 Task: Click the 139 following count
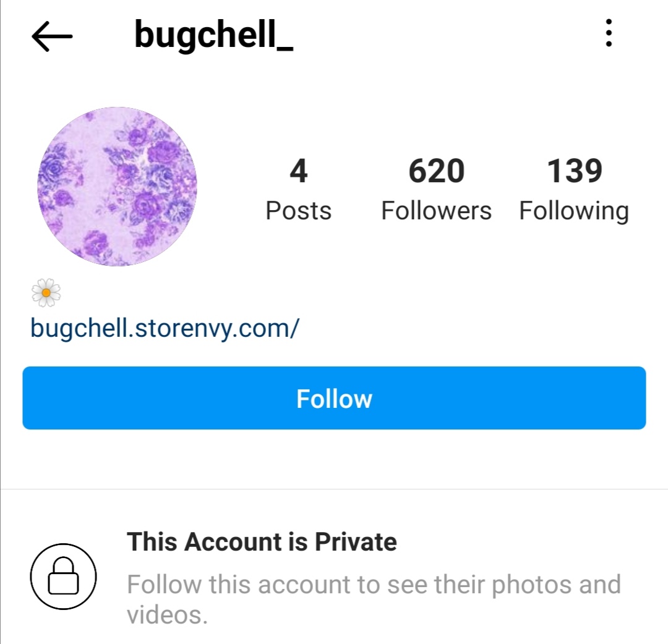coord(574,171)
